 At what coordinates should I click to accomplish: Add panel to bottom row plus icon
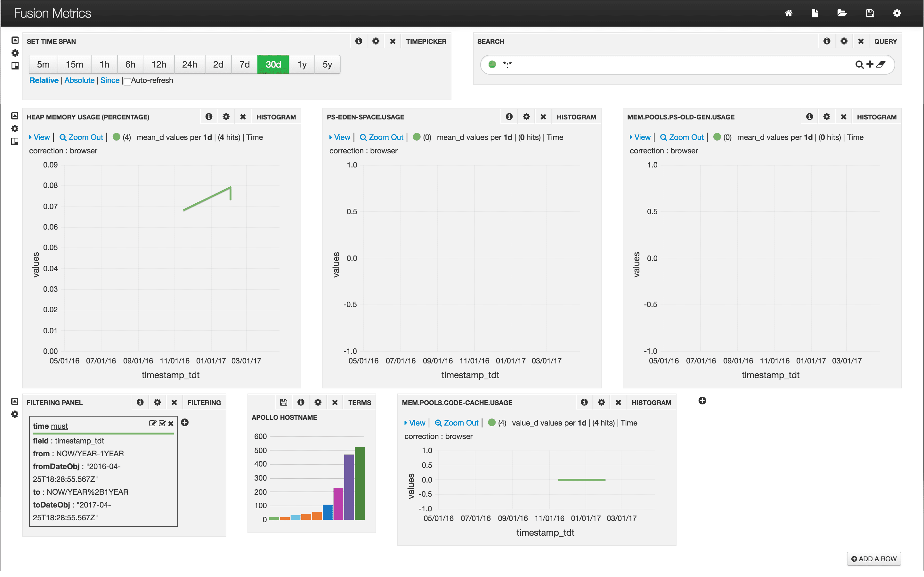pos(702,401)
